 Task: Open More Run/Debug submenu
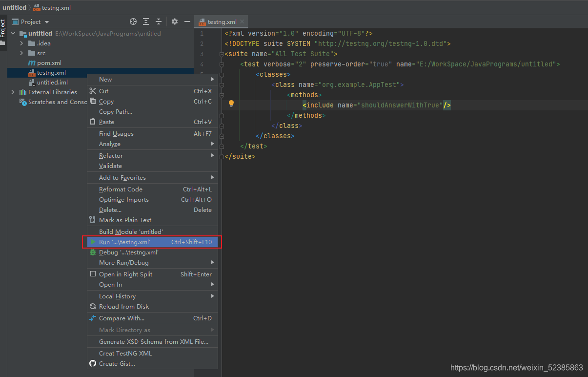pyautogui.click(x=152, y=262)
